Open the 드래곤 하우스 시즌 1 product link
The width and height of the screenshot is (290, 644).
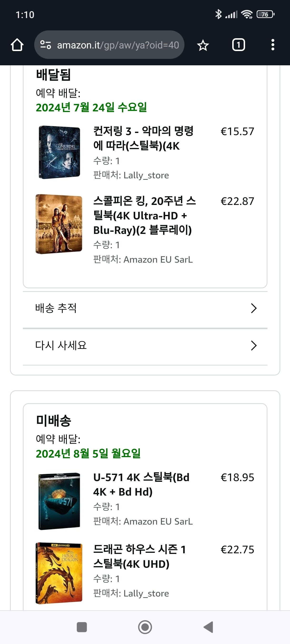(139, 557)
